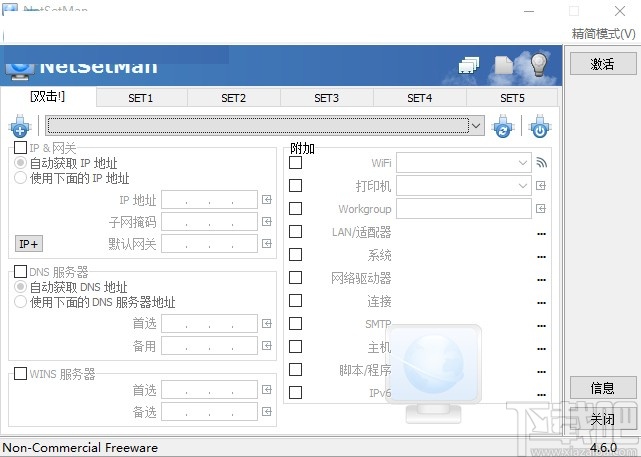The width and height of the screenshot is (641, 457).
Task: Open the 连接 options ellipsis
Action: [x=541, y=303]
